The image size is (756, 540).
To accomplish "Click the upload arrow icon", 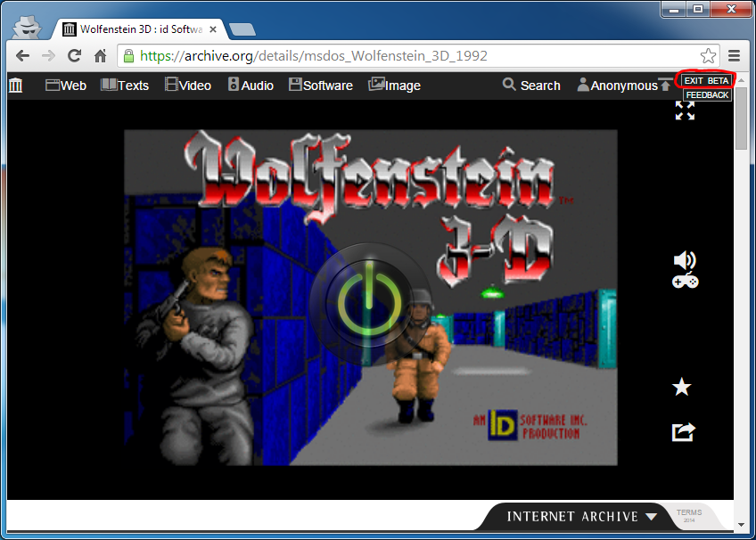I will click(665, 85).
